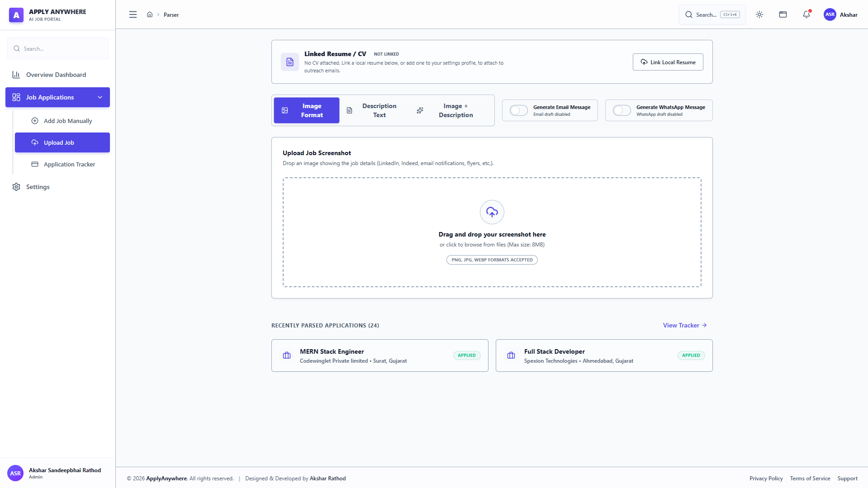
Task: Click PNG, JPG, WEBP FORMATS ACCEPTED badge
Action: pyautogui.click(x=492, y=260)
